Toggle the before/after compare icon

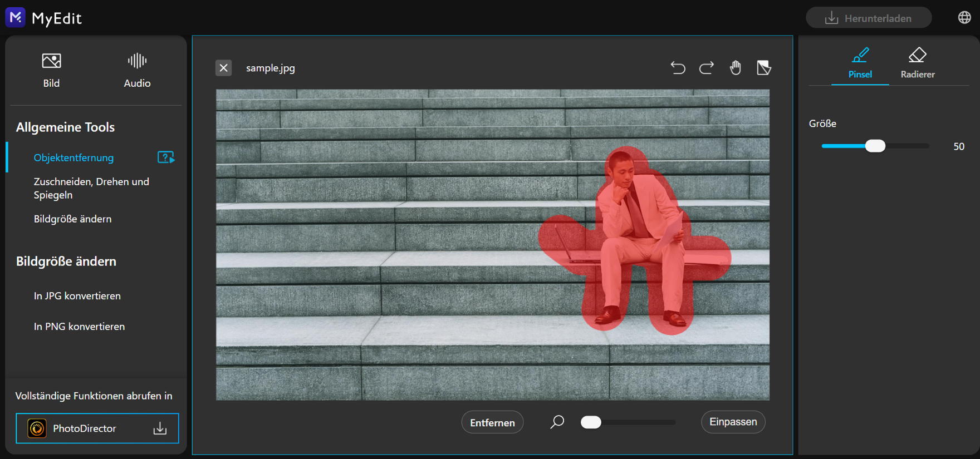point(764,68)
